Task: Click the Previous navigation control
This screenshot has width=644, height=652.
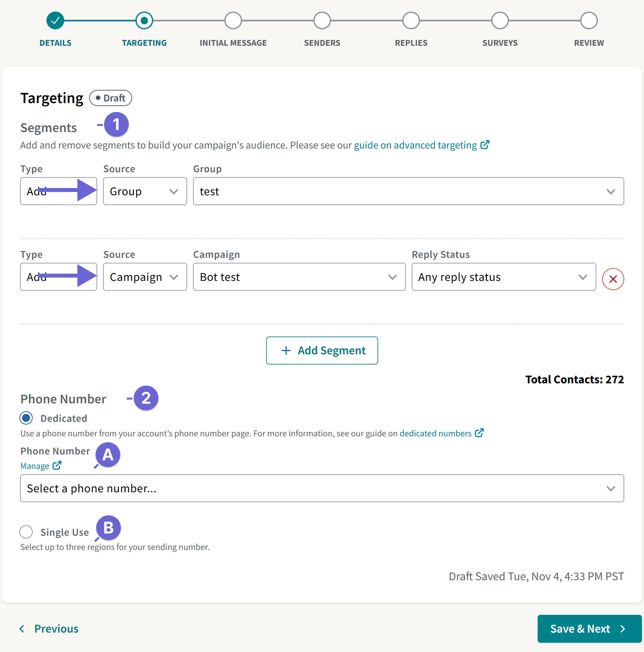Action: tap(49, 629)
